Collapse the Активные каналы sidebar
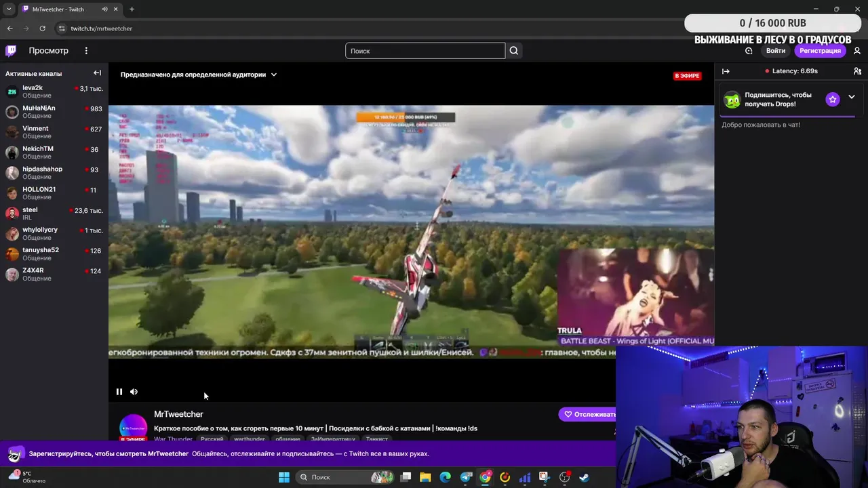 tap(97, 73)
